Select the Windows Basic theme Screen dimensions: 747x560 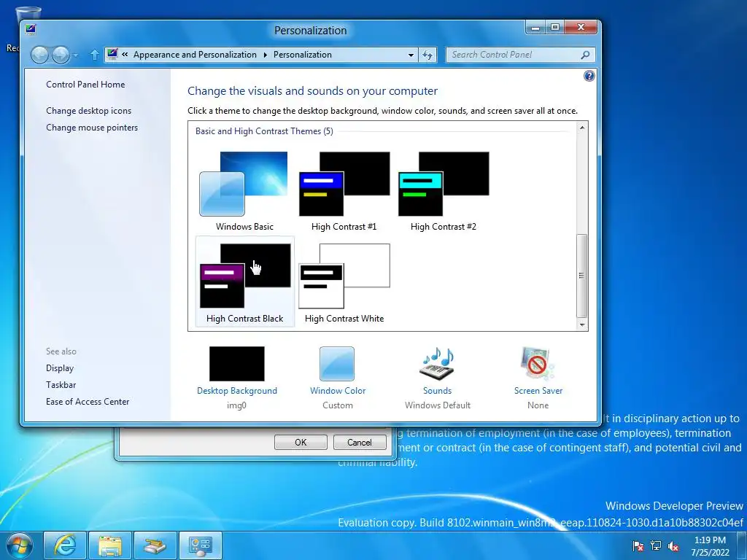pos(244,192)
